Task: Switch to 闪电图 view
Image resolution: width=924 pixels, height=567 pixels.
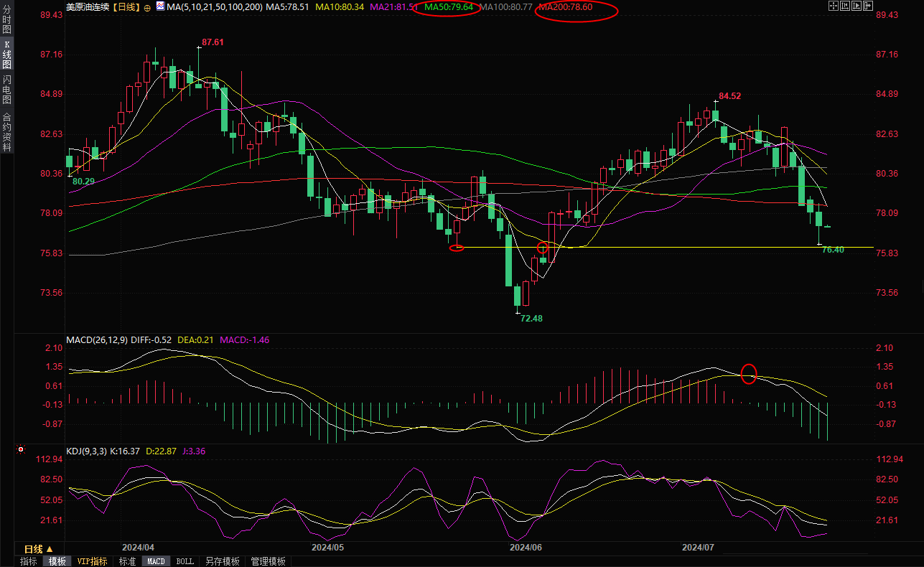Action: tap(6, 90)
